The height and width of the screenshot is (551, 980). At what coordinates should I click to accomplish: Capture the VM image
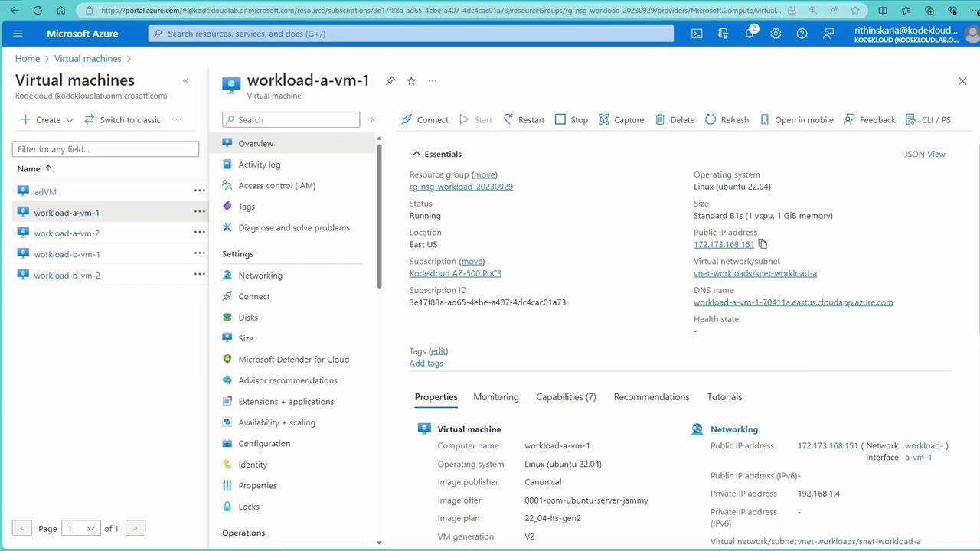[621, 119]
